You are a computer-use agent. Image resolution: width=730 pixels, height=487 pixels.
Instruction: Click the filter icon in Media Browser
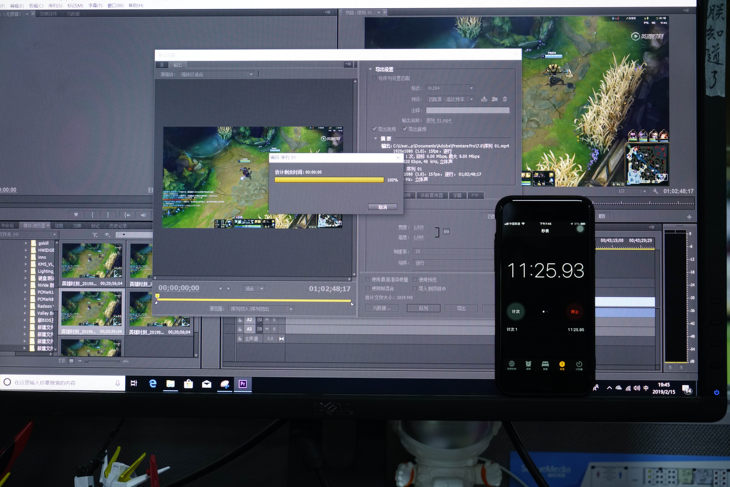point(95,234)
